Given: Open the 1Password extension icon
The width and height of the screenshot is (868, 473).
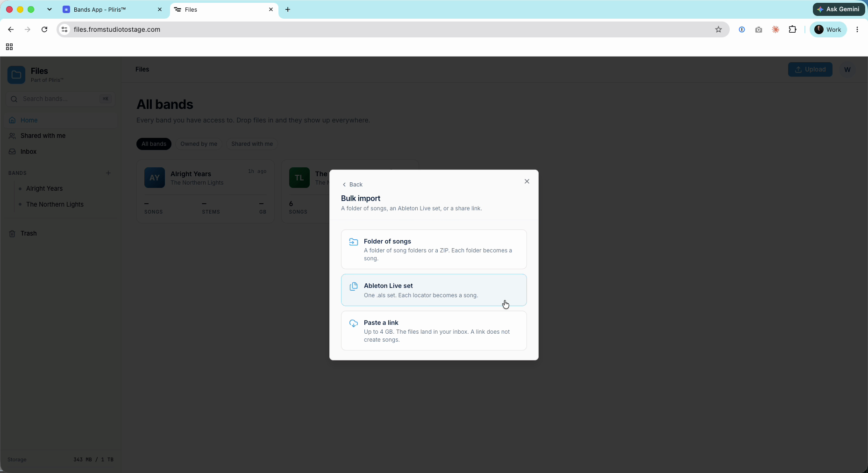Looking at the screenshot, I should coord(742,29).
